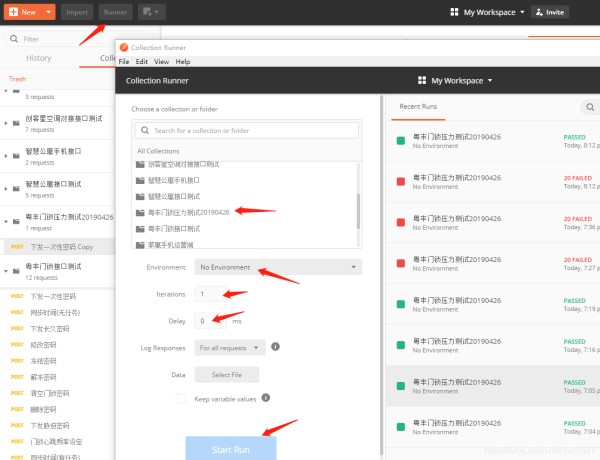Click the Invite button
The width and height of the screenshot is (600, 460).
(x=550, y=12)
